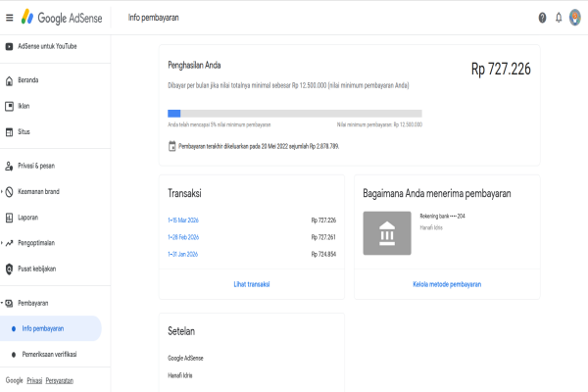This screenshot has height=392, width=588.
Task: Click the Google AdSense logo
Action: (x=65, y=18)
